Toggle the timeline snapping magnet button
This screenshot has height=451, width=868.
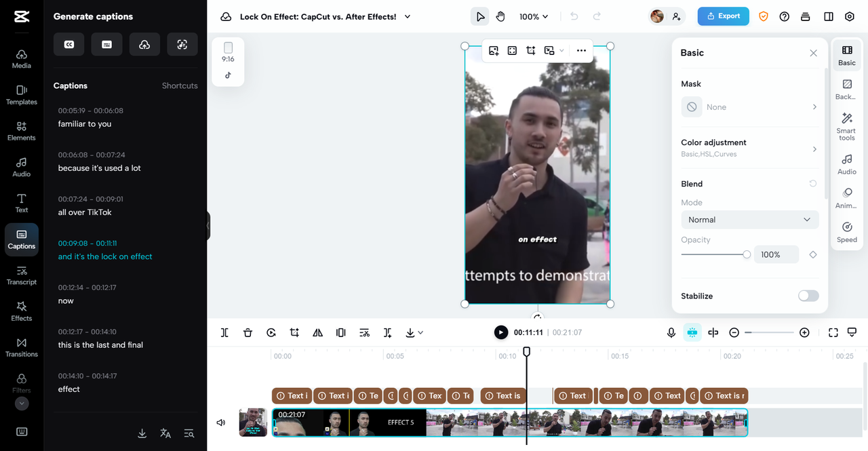(692, 332)
